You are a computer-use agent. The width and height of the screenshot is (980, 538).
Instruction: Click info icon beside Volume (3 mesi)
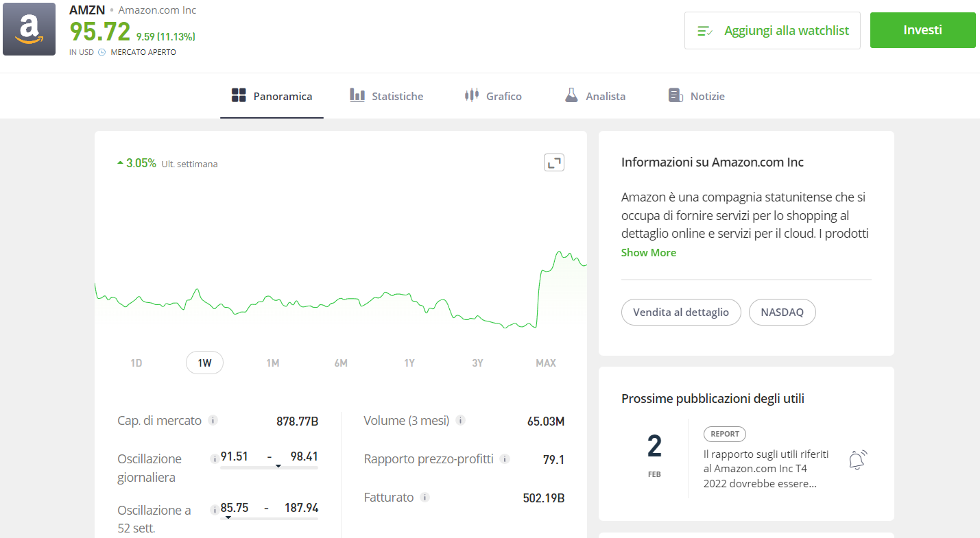(x=461, y=420)
